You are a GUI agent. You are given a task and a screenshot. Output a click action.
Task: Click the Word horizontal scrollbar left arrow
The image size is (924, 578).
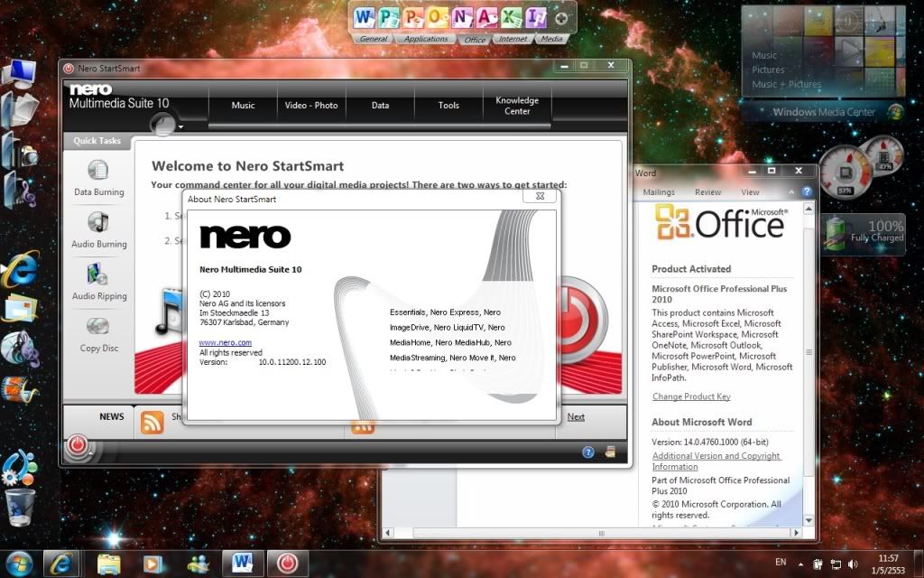click(x=388, y=533)
